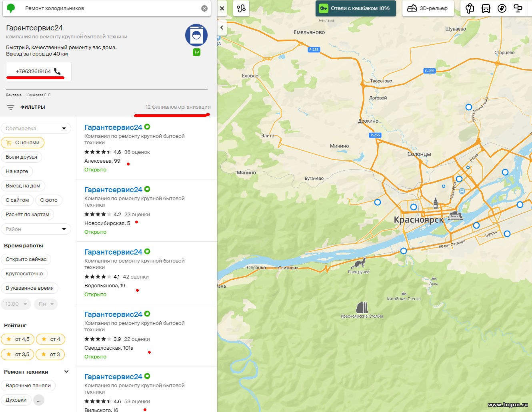Click verified badge on the Алексеева, 99 listing

click(x=147, y=127)
